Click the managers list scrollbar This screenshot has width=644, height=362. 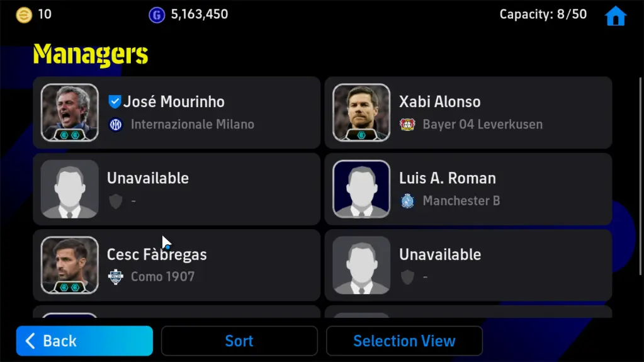[641, 177]
